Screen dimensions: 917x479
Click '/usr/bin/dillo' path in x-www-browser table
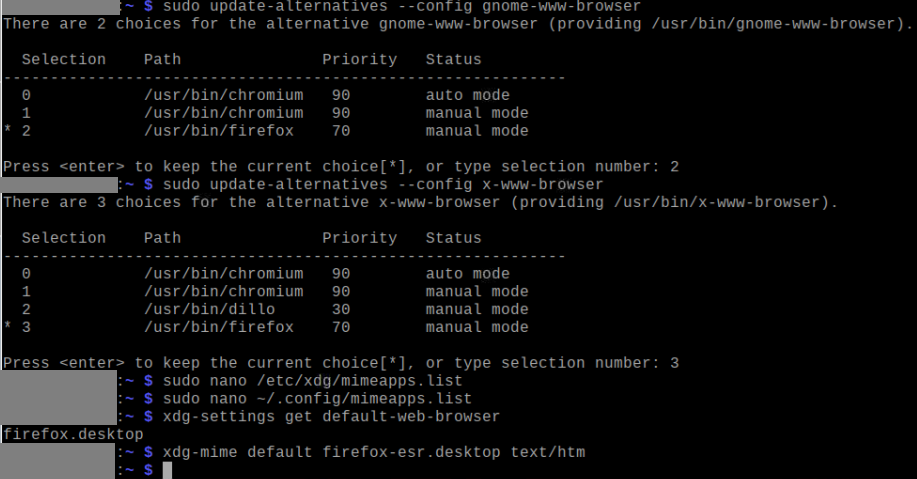(209, 309)
